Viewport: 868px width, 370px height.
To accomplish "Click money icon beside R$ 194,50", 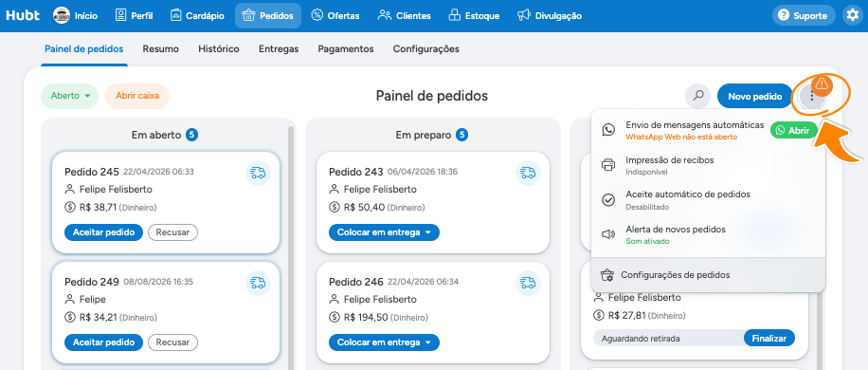I will 334,318.
